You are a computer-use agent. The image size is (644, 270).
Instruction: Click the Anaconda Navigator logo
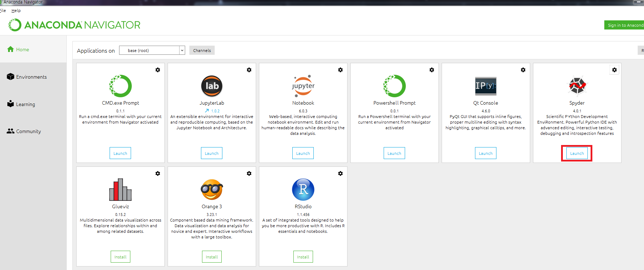coord(74,25)
